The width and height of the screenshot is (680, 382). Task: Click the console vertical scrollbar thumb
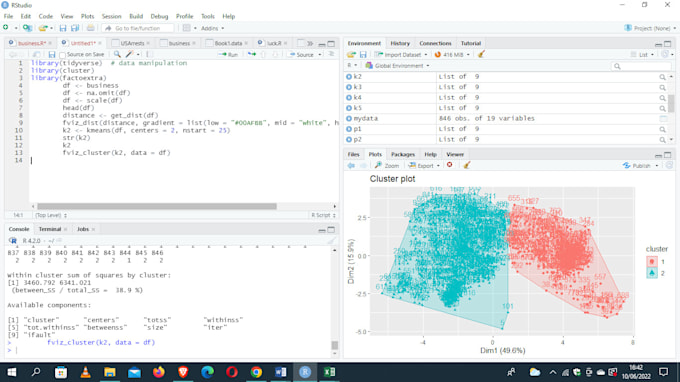click(334, 345)
